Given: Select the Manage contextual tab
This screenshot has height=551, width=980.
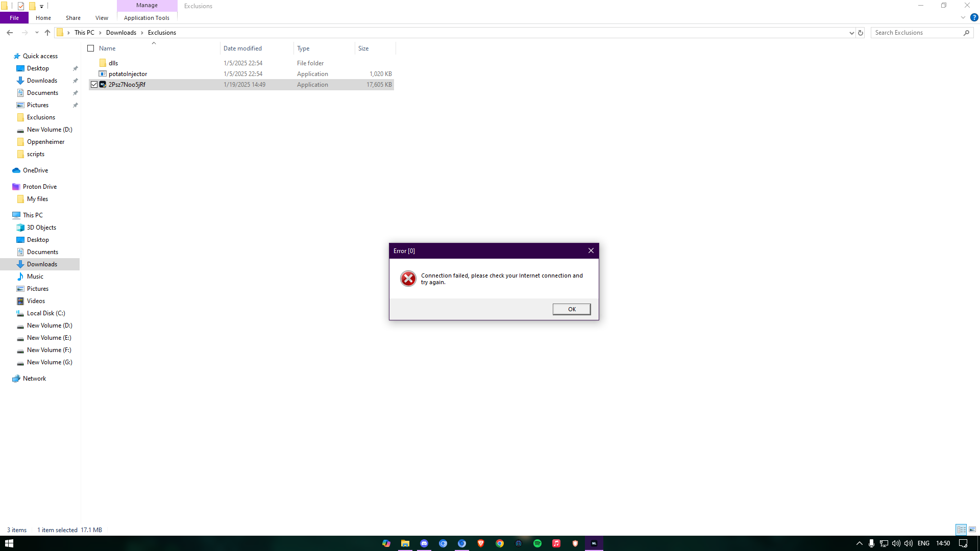Looking at the screenshot, I should point(147,5).
